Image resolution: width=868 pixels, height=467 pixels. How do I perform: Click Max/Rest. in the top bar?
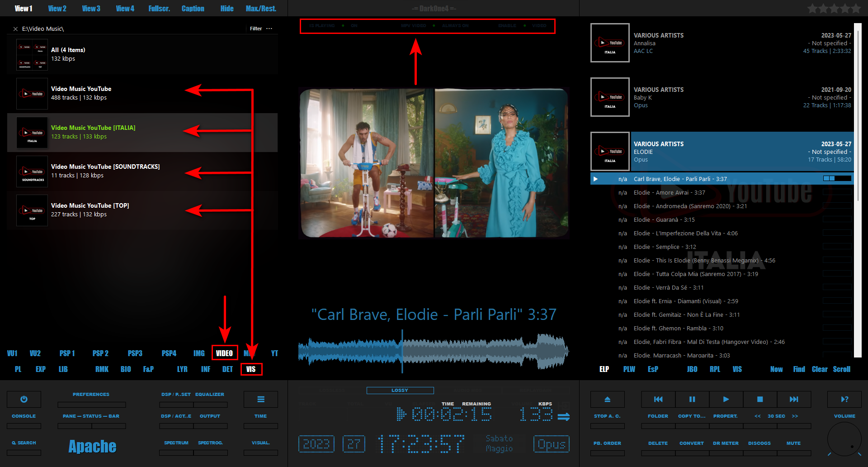[x=261, y=9]
